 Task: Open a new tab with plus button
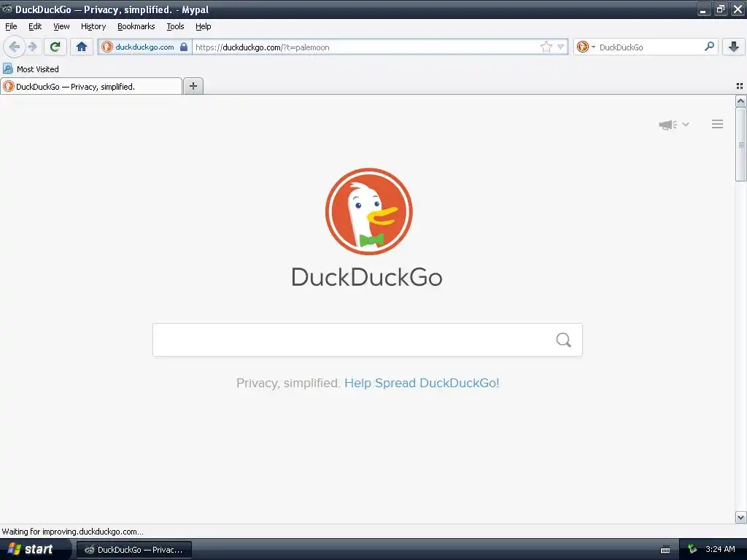click(x=193, y=86)
